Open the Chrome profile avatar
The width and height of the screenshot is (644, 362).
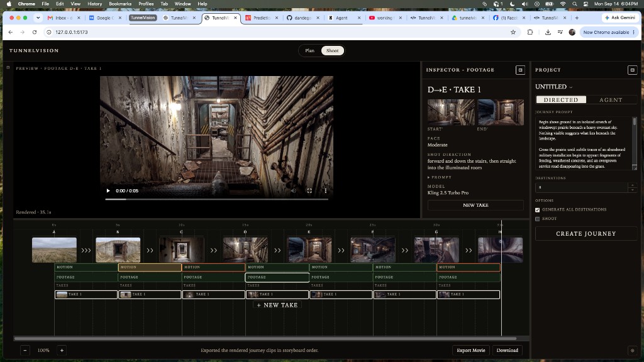click(572, 32)
